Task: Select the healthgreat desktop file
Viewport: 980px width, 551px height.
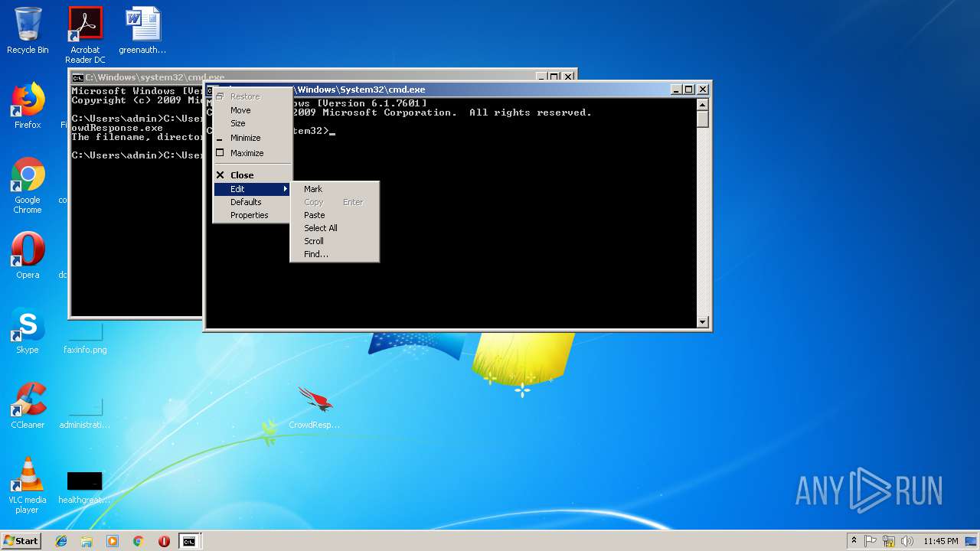Action: click(x=85, y=487)
